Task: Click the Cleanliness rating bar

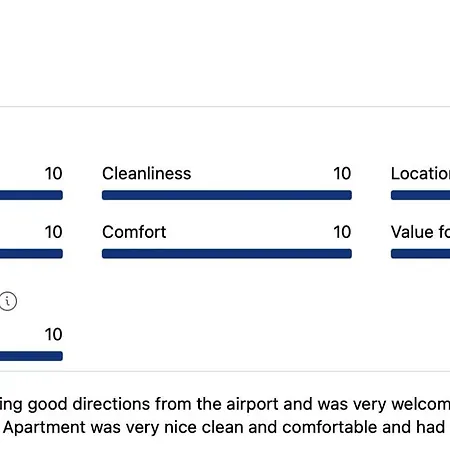Action: pos(227,195)
